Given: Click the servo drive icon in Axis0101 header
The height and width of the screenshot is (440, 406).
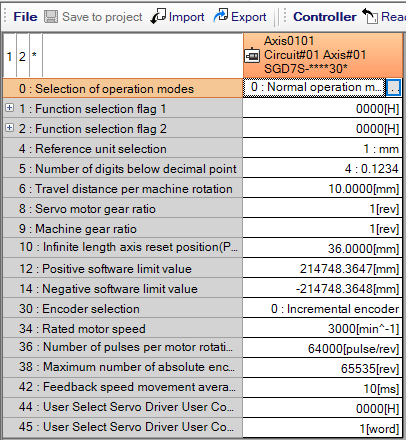Looking at the screenshot, I should pyautogui.click(x=252, y=55).
